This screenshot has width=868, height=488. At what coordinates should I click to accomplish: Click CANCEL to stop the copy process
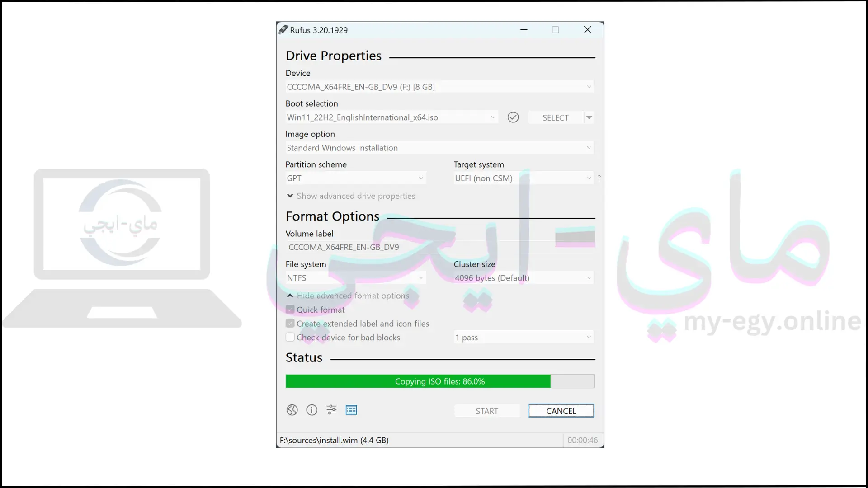pyautogui.click(x=561, y=411)
